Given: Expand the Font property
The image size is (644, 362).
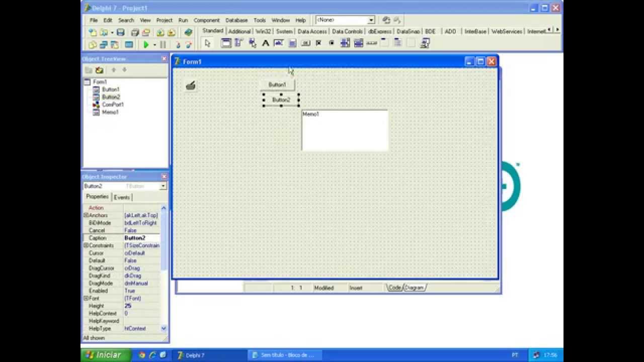Looking at the screenshot, I should coord(86,298).
